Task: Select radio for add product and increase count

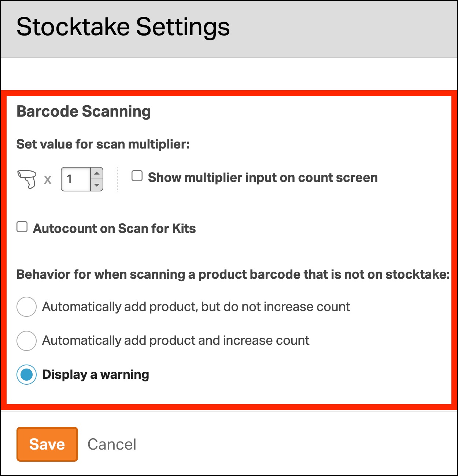Action: 26,341
